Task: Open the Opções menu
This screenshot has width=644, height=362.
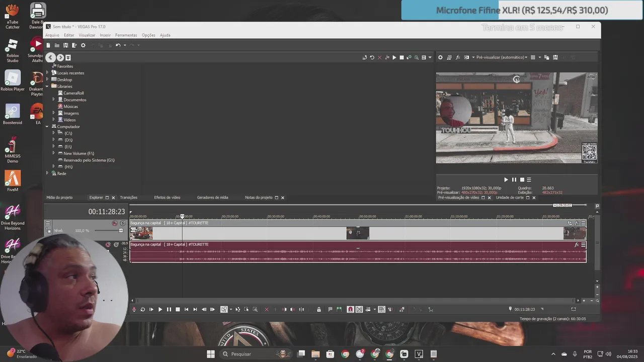Action: (x=148, y=35)
